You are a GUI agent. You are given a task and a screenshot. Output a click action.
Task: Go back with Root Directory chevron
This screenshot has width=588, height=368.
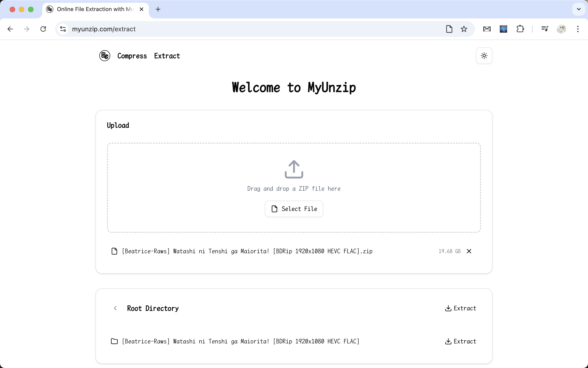(x=115, y=308)
